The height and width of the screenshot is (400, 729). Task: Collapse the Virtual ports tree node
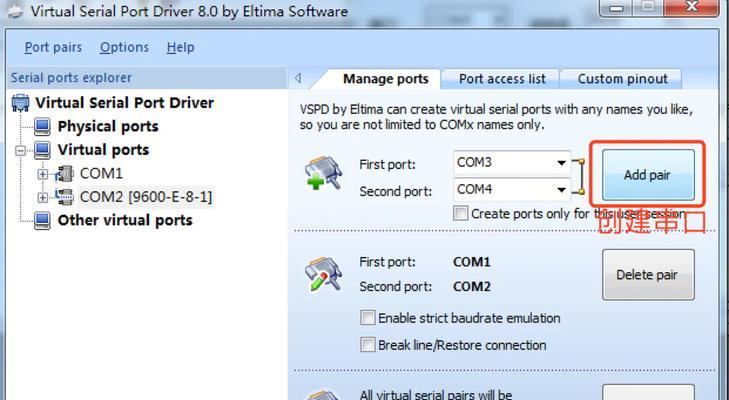(20, 150)
